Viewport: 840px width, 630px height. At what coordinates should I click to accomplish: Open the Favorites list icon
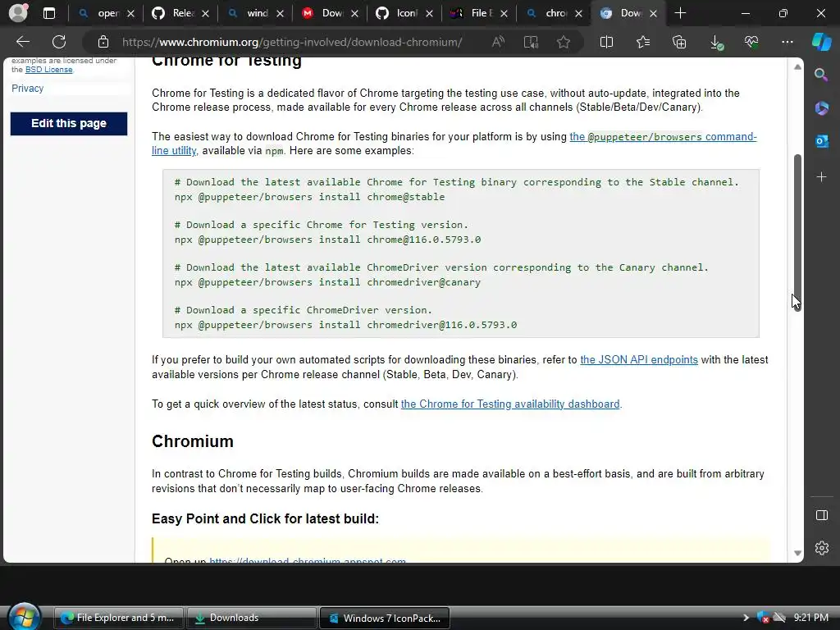643,42
